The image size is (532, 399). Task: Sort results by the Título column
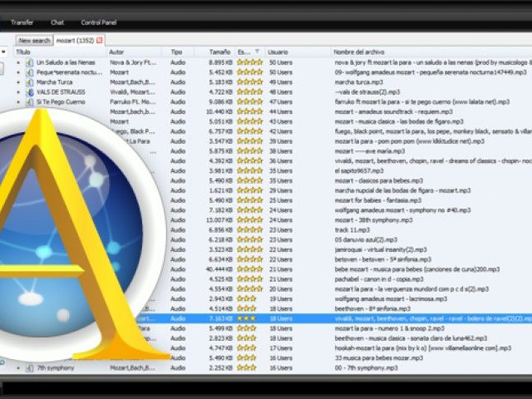(23, 52)
